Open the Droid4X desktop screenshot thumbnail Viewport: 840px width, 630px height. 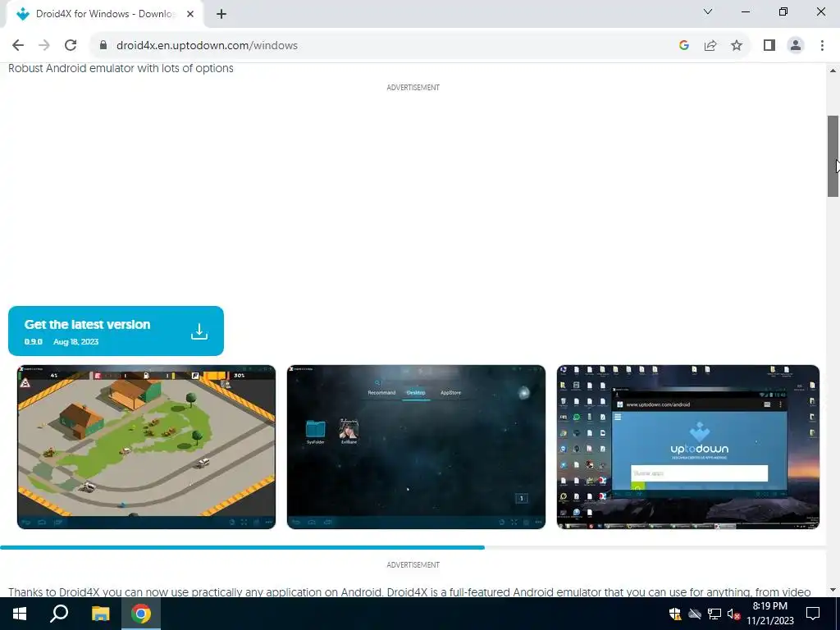(x=416, y=447)
